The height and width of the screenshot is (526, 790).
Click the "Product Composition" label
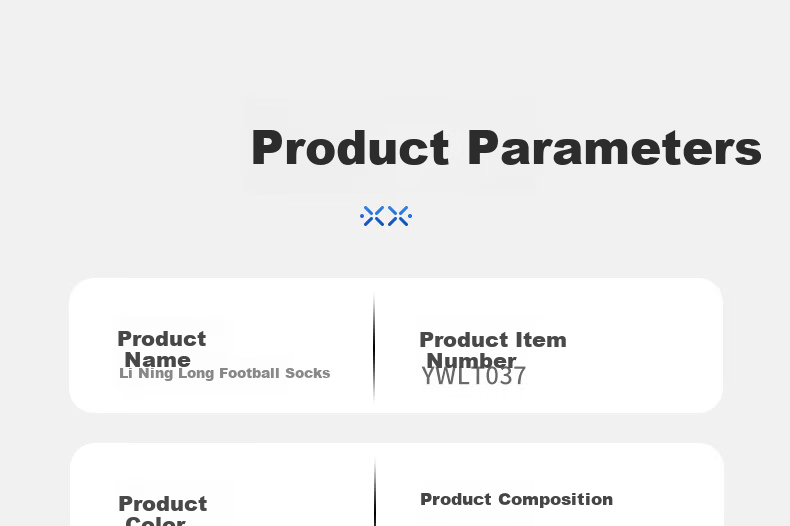[516, 499]
